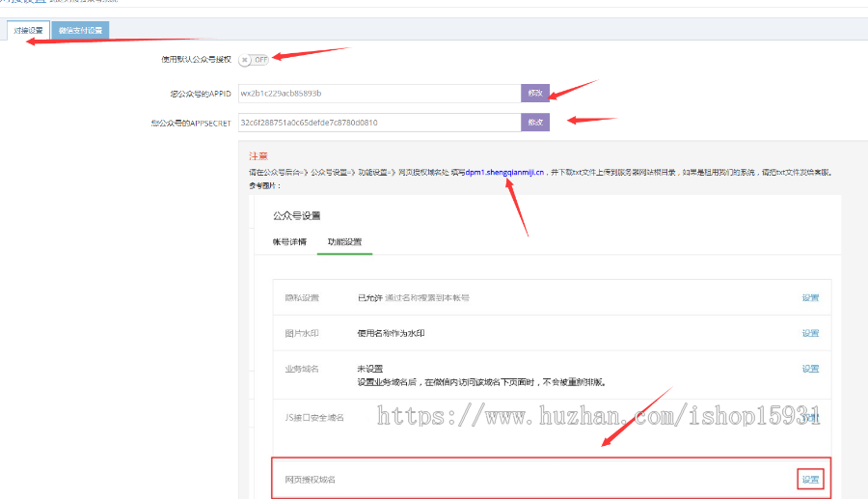Select the 帐号详情 tab
Screen dimensions: 868x499
[x=289, y=241]
